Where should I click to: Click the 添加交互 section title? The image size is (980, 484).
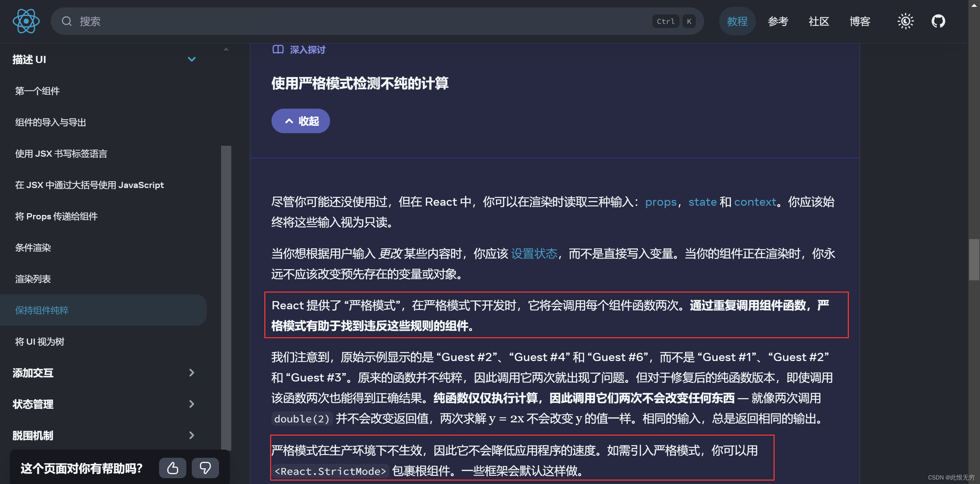[33, 373]
